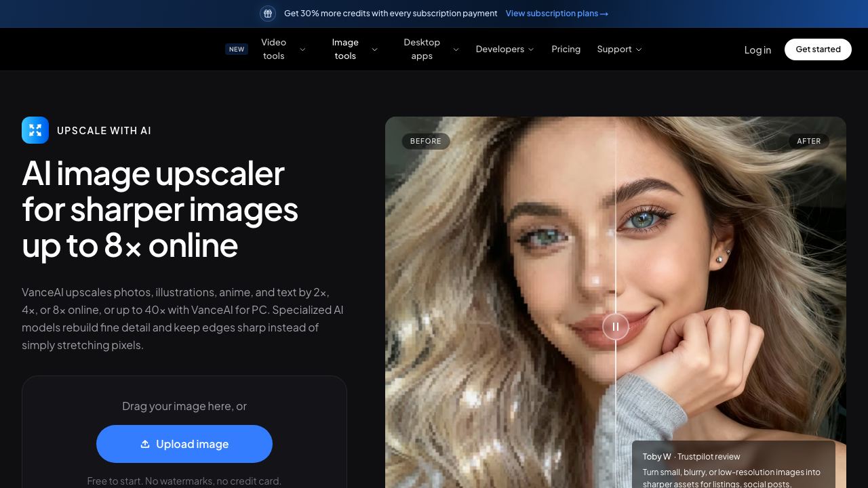Click the AFTER label on image

[x=808, y=141]
